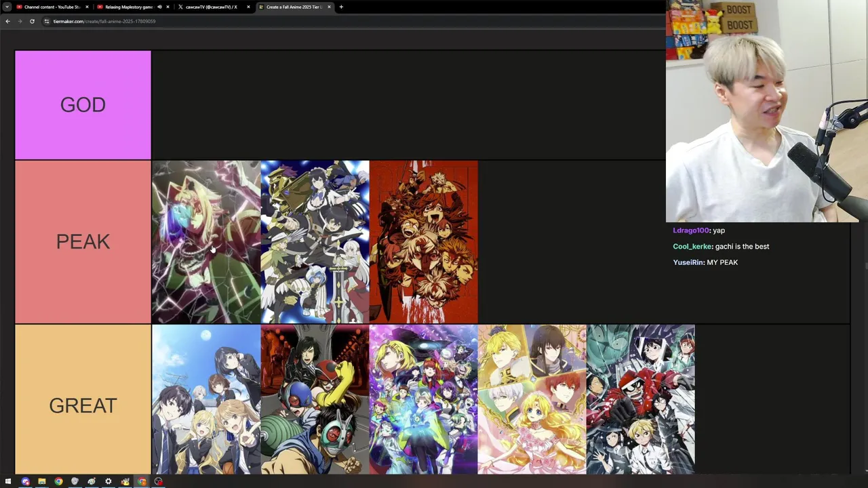Open Google Chrome from the taskbar

pos(58,482)
